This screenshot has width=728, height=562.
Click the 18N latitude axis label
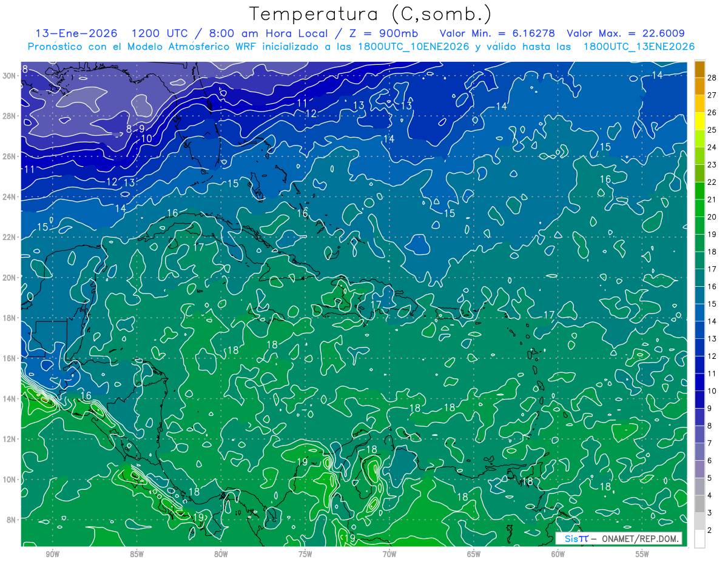coord(8,318)
